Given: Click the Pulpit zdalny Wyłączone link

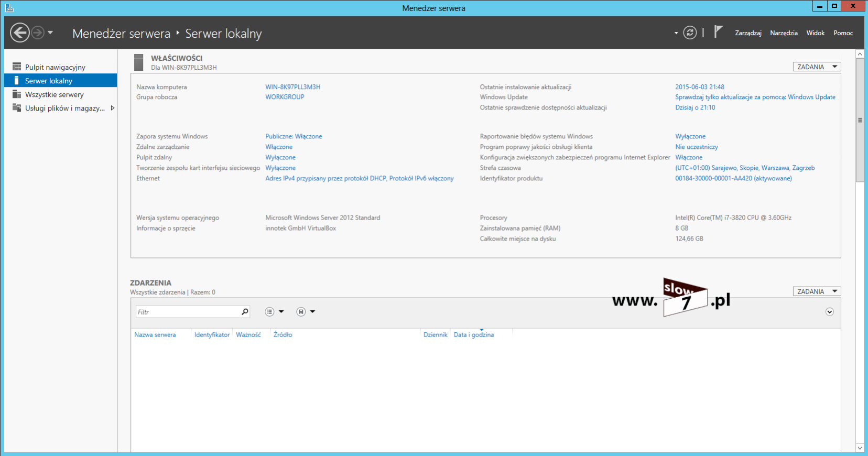Looking at the screenshot, I should 280,157.
